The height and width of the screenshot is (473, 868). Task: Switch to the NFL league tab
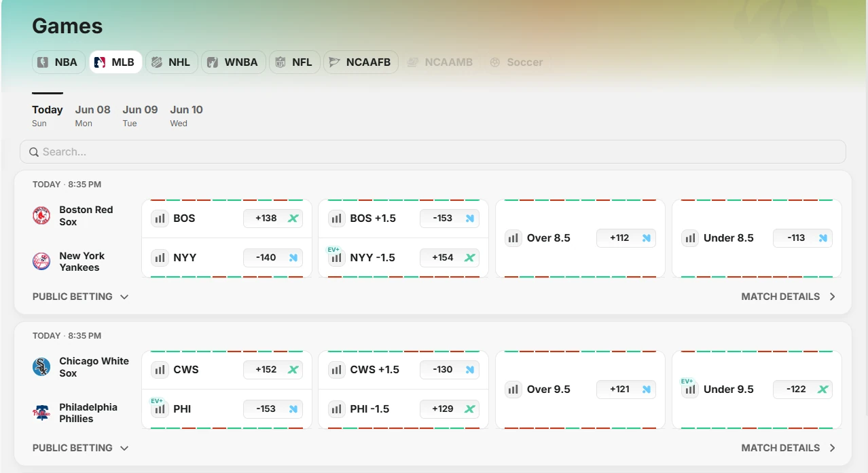tap(295, 62)
